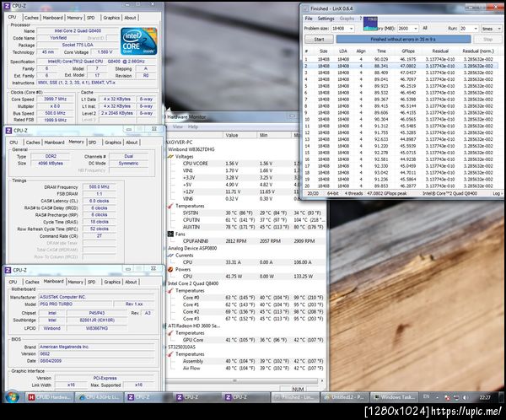The height and width of the screenshot is (420, 506).
Task: Switch to the Graphics tab in the bottom CPU-Z window
Action: coord(112,282)
